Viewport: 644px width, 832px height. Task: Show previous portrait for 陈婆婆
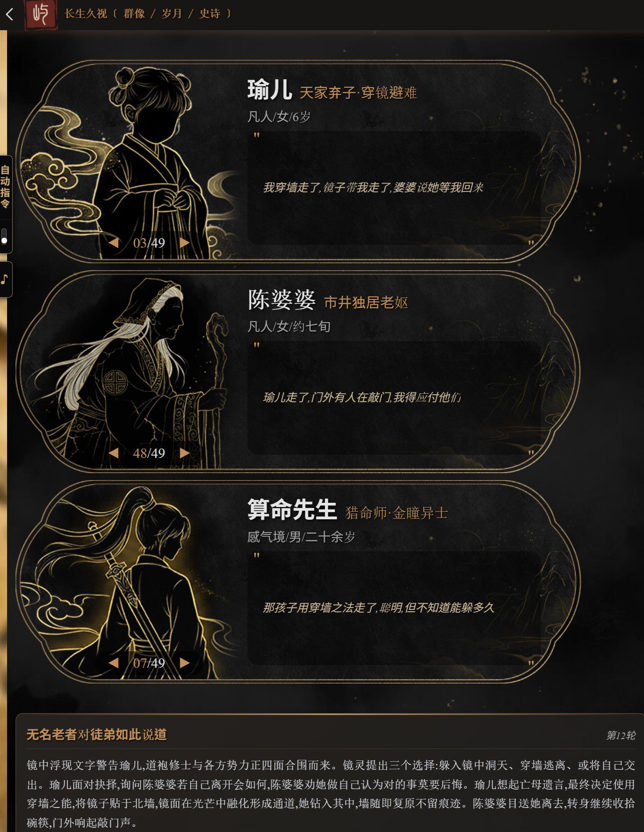pyautogui.click(x=113, y=453)
